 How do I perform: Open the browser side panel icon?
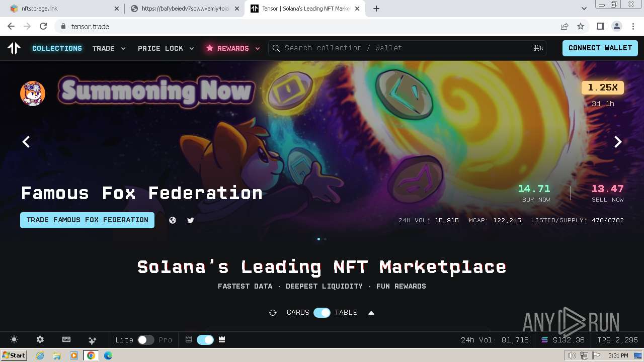click(x=600, y=26)
